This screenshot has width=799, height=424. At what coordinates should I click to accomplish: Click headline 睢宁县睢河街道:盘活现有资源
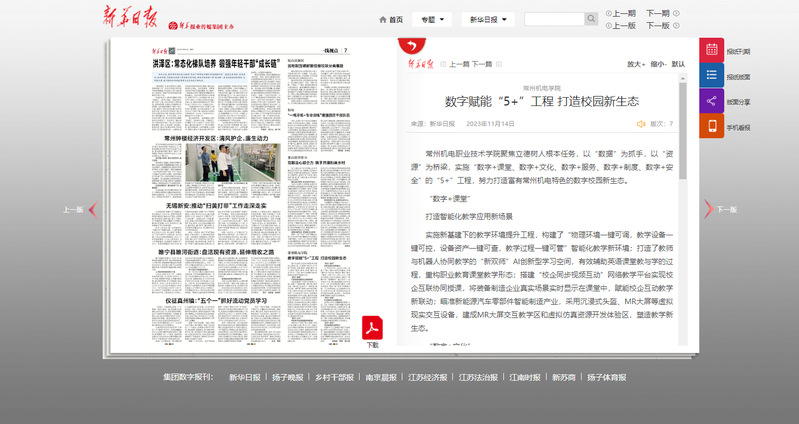tap(216, 252)
